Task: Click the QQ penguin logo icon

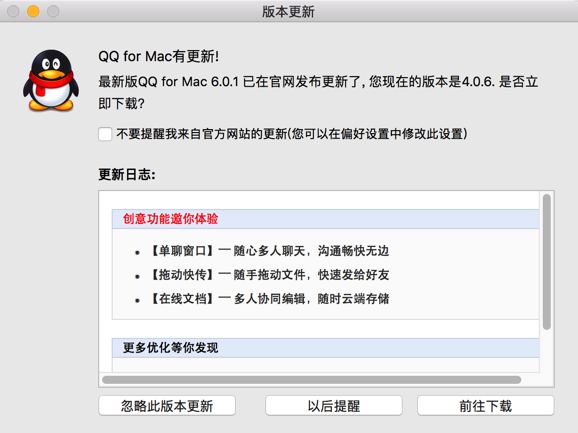Action: [51, 81]
